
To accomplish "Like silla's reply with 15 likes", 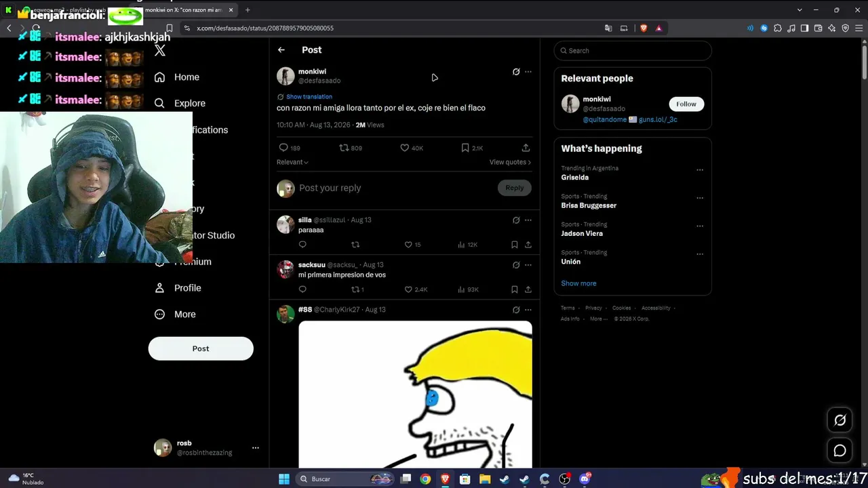I will (x=412, y=245).
